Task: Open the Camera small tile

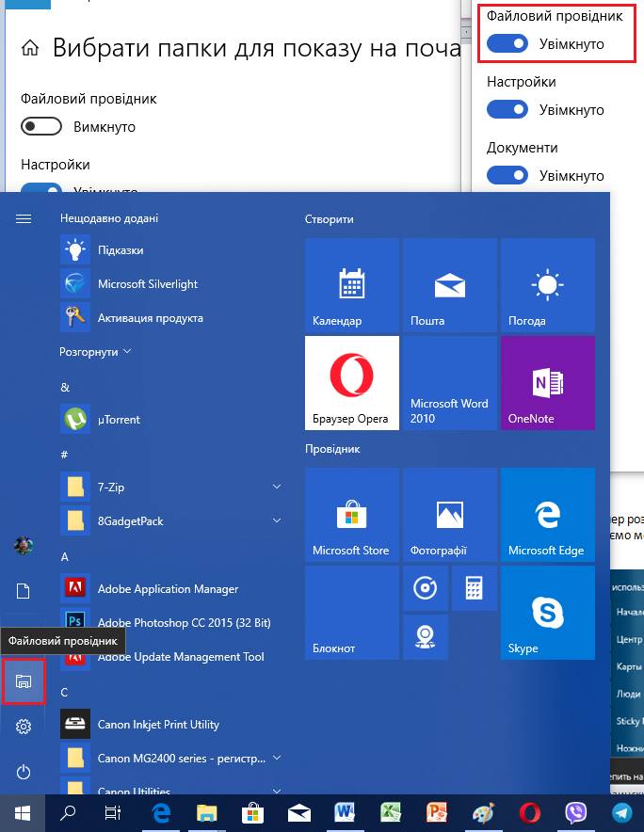Action: point(426,637)
